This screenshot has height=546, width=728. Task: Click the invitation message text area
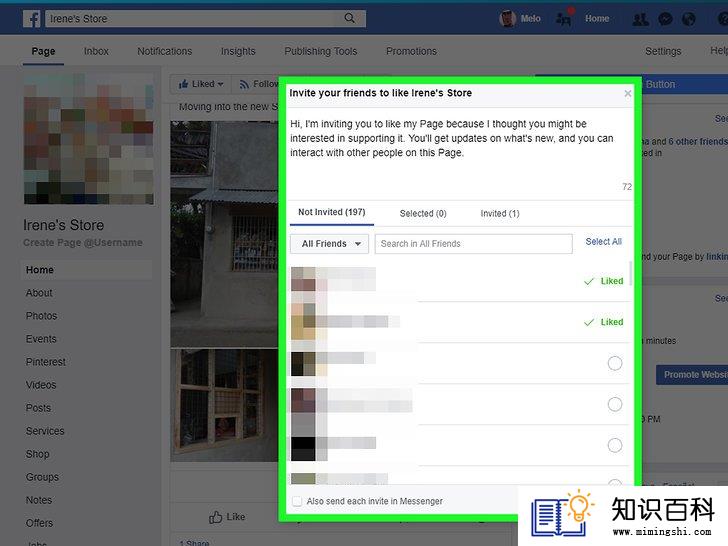[x=460, y=153]
